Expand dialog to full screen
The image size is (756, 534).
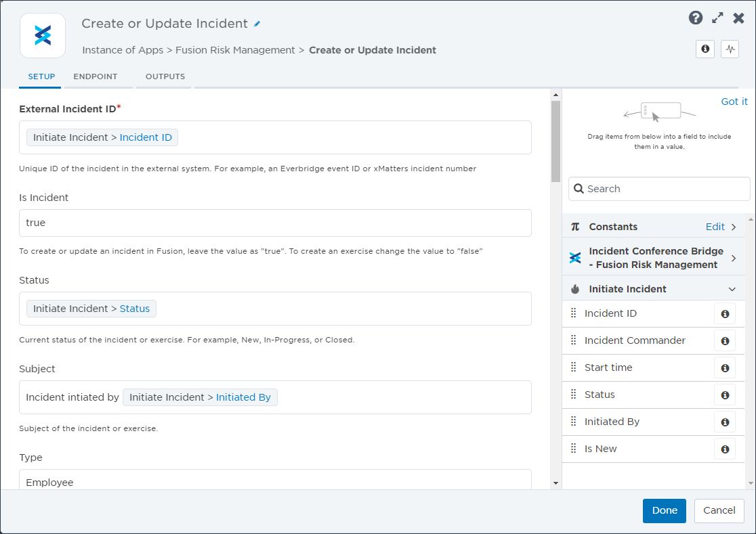717,18
